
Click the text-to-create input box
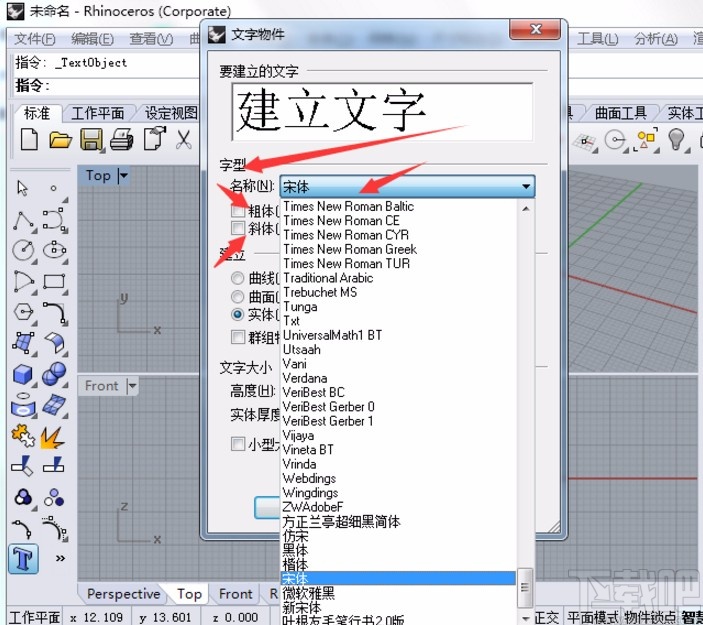click(382, 112)
